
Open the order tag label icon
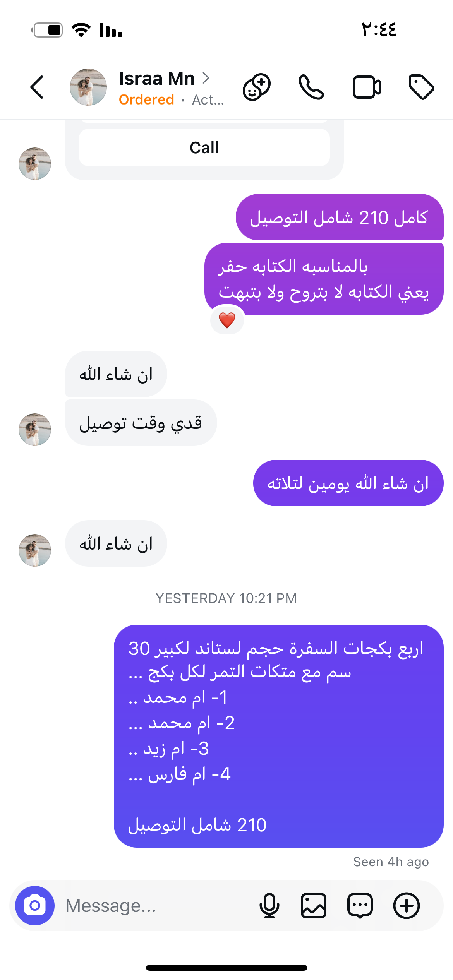(421, 87)
